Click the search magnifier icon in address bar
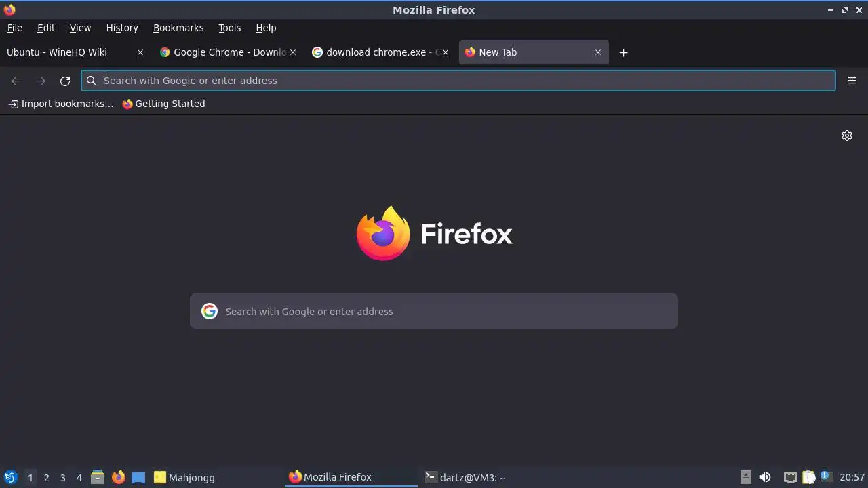This screenshot has height=488, width=868. pos(92,81)
